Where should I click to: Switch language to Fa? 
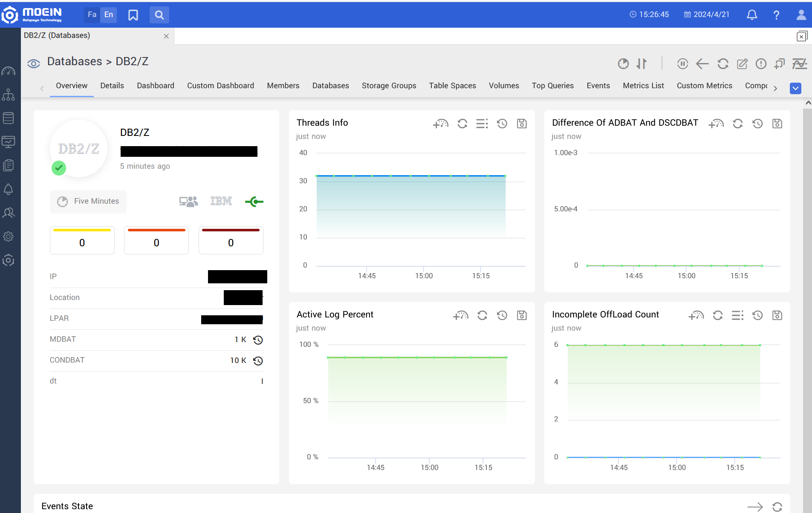(x=92, y=14)
